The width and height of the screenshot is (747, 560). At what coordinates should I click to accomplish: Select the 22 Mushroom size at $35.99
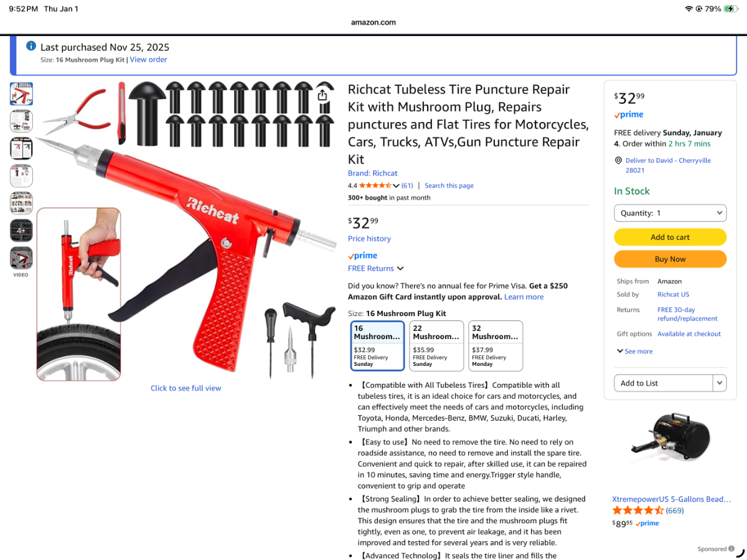436,346
